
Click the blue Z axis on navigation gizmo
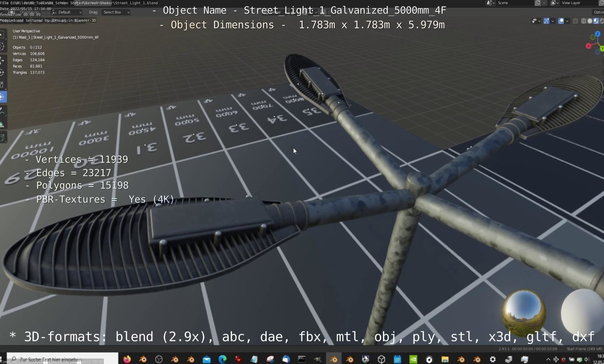click(598, 34)
